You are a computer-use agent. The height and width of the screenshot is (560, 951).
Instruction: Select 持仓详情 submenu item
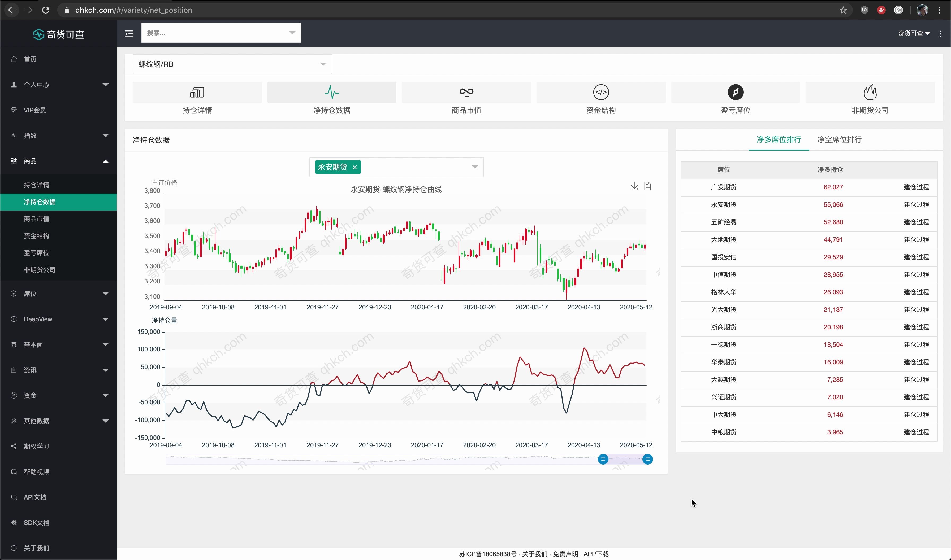pyautogui.click(x=59, y=185)
